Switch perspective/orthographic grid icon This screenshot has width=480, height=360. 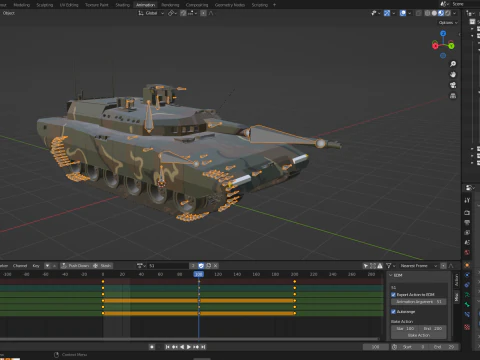click(x=453, y=96)
